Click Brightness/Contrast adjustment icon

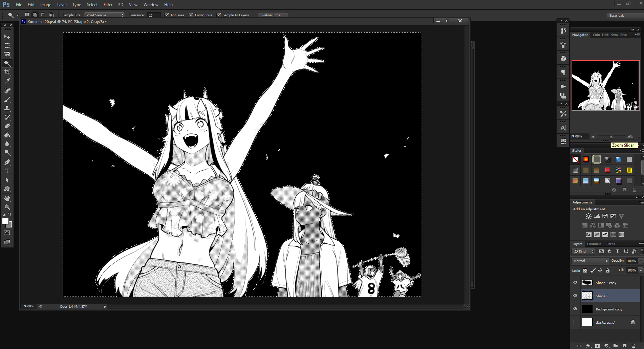point(588,216)
